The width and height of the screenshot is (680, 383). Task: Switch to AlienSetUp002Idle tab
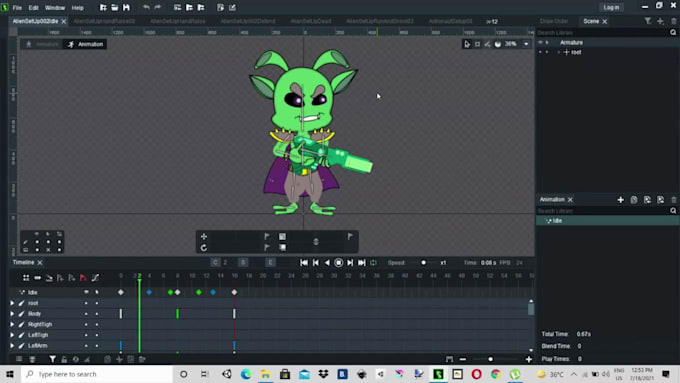coord(35,21)
